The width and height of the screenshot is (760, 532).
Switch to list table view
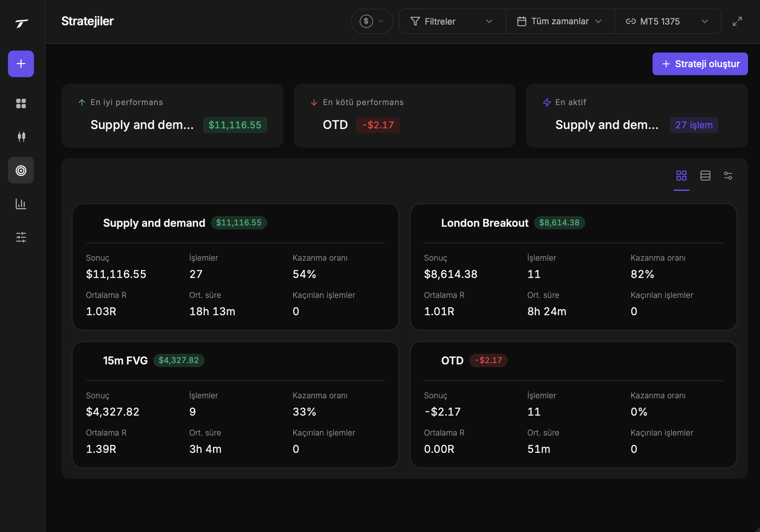(705, 176)
